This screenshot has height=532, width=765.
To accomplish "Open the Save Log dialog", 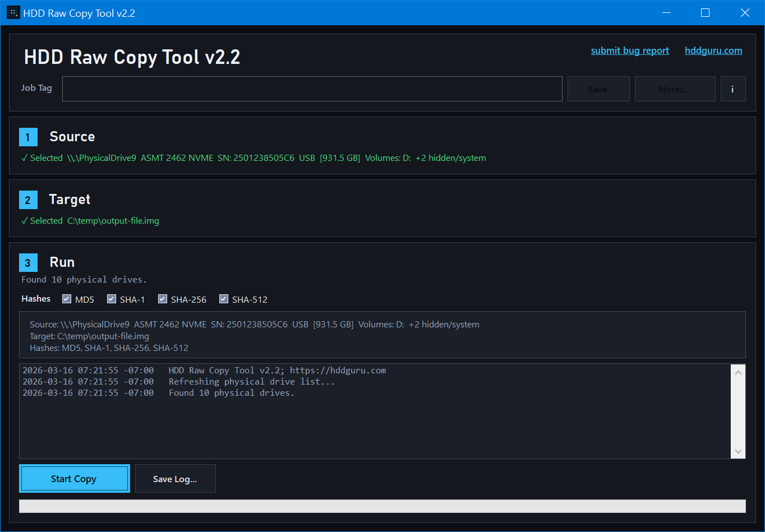I will click(x=175, y=478).
